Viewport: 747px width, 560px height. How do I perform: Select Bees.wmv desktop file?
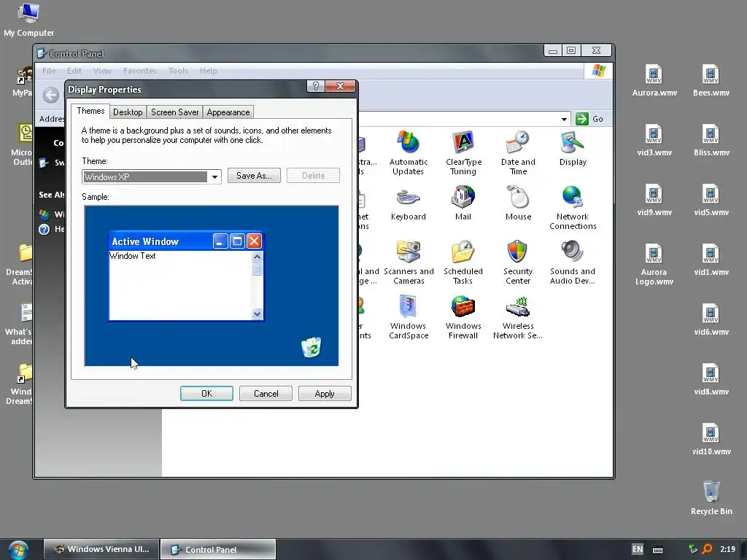pos(711,81)
